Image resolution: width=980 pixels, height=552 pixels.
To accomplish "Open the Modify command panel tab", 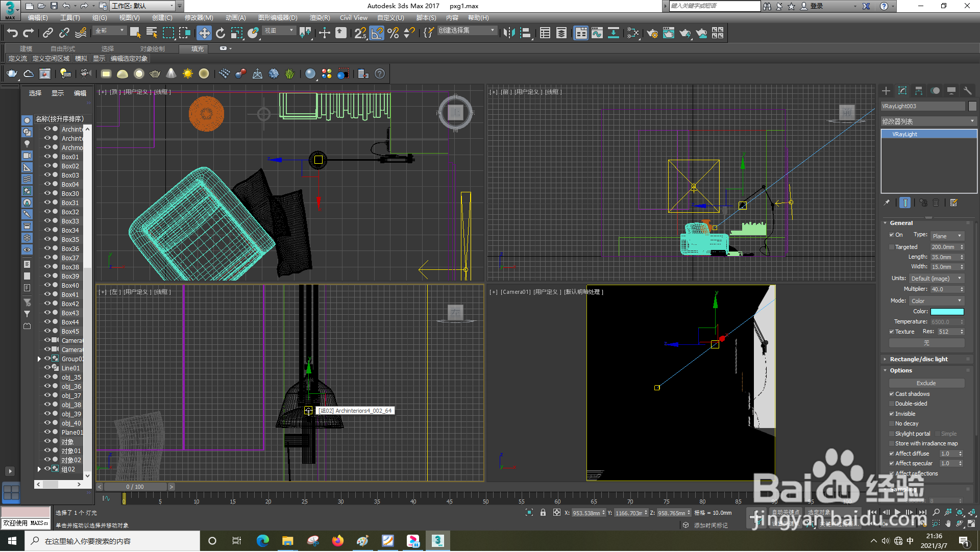I will tap(902, 91).
